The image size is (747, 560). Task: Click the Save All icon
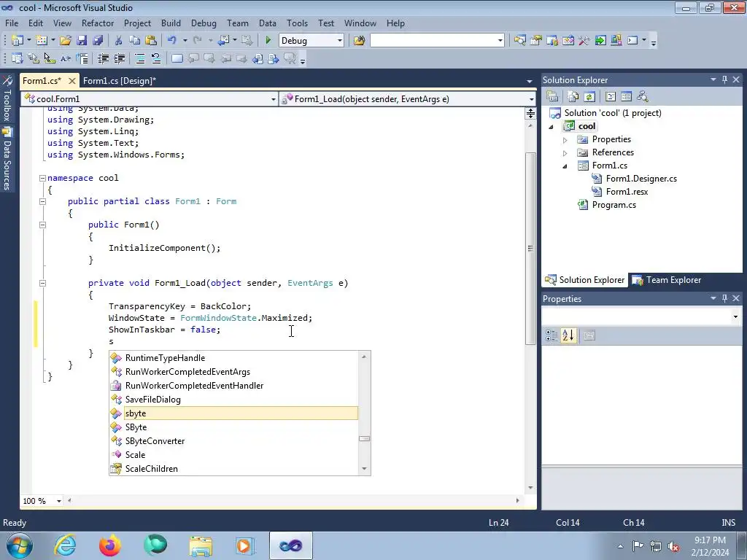tap(98, 41)
